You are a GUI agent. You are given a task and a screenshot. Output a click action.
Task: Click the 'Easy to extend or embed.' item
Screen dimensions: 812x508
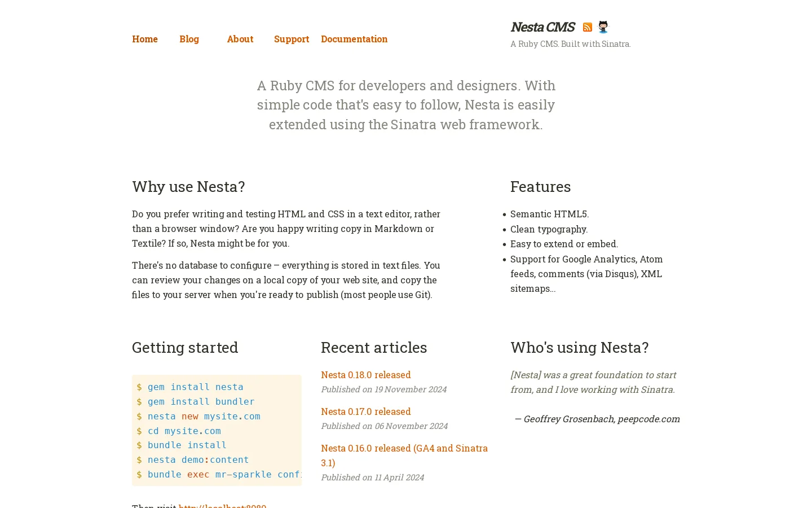pyautogui.click(x=564, y=244)
